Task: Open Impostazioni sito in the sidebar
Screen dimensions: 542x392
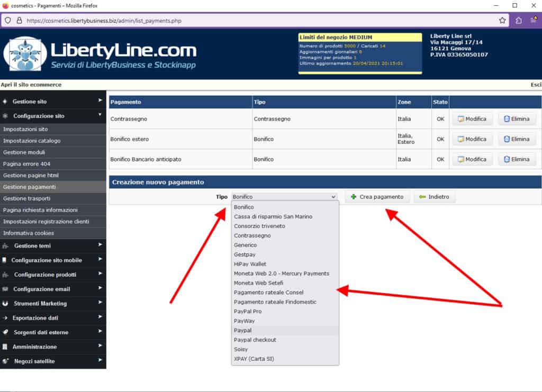Action: coord(53,129)
